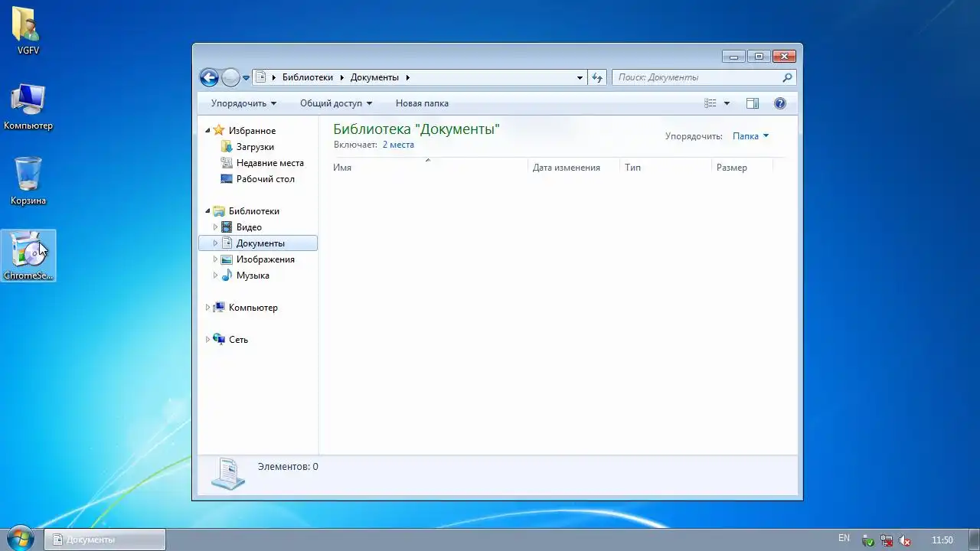The height and width of the screenshot is (551, 980).
Task: Click the refresh button in address bar
Action: (x=598, y=77)
